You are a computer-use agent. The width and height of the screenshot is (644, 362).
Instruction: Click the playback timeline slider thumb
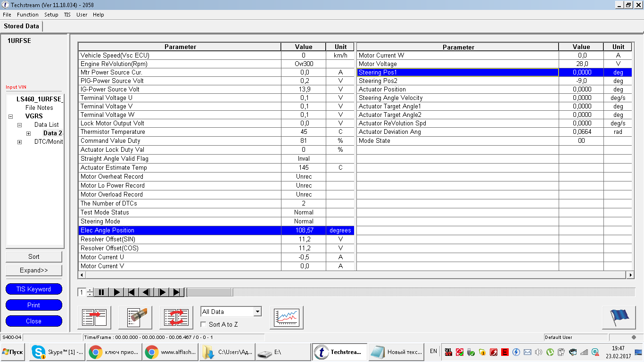(x=209, y=292)
